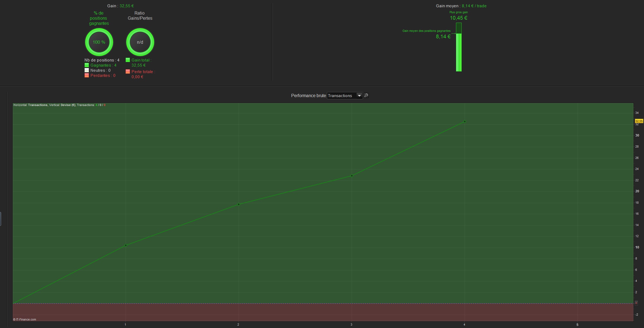Click red square beside Perdantes : 0
Viewport: 644px width, 328px height.
coord(87,75)
